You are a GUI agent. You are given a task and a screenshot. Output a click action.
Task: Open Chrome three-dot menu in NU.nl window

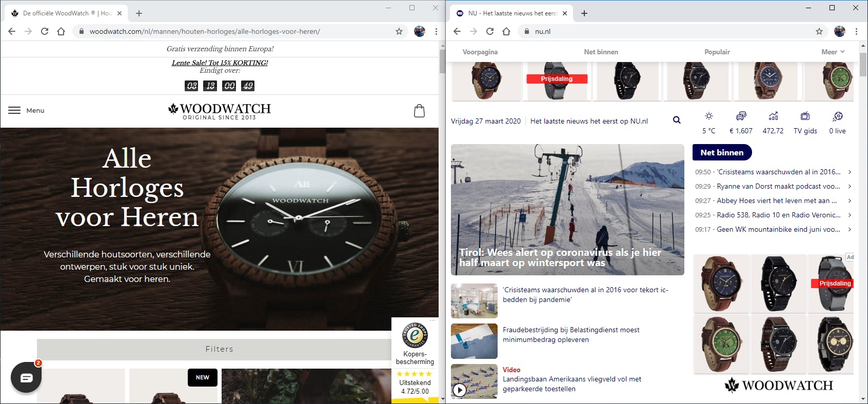[x=856, y=31]
